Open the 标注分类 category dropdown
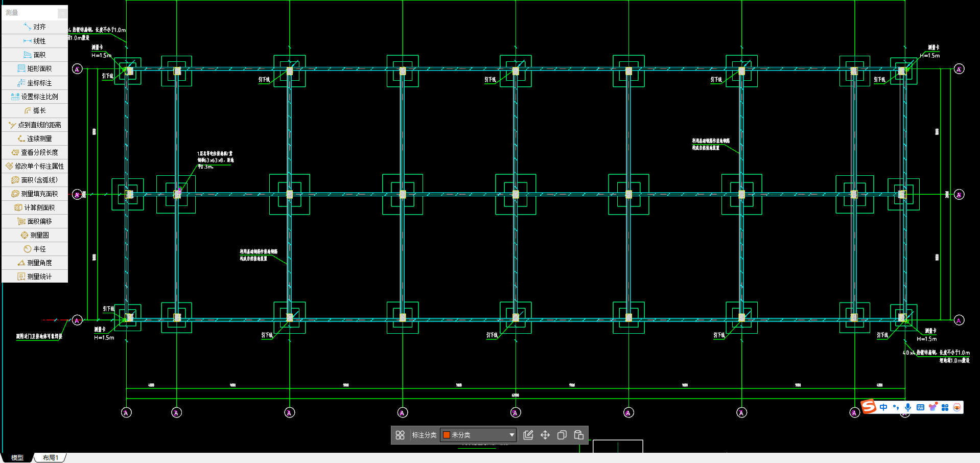The width and height of the screenshot is (980, 463). 478,435
